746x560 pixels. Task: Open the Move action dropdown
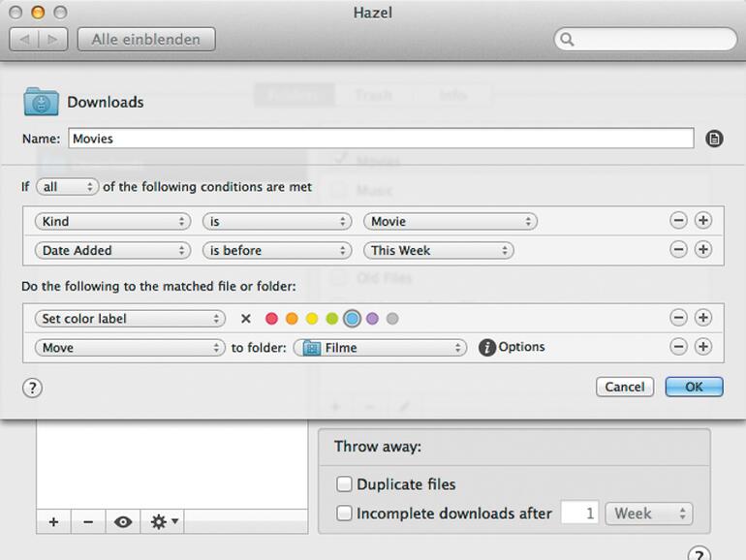pyautogui.click(x=130, y=347)
